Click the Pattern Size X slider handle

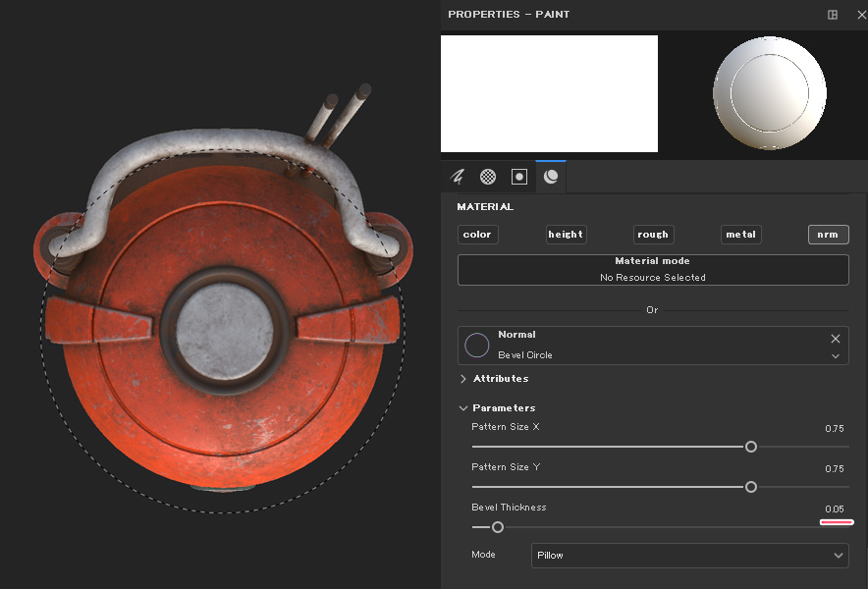click(x=751, y=447)
